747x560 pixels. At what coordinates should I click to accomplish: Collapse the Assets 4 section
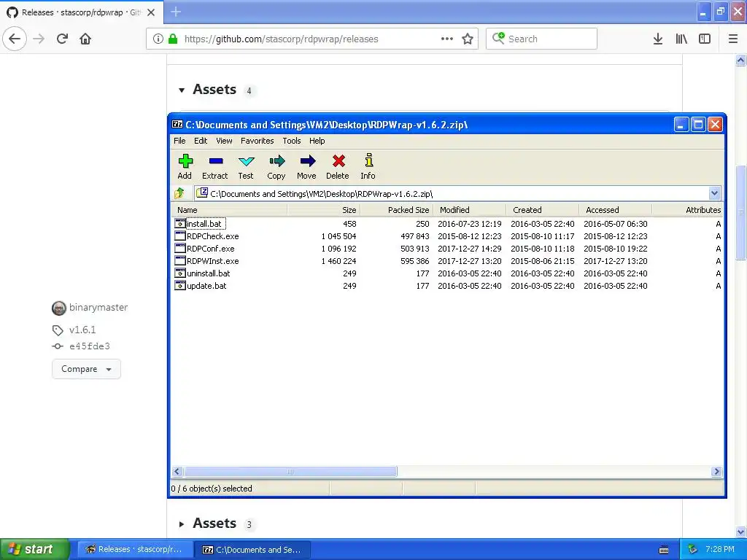(x=182, y=90)
